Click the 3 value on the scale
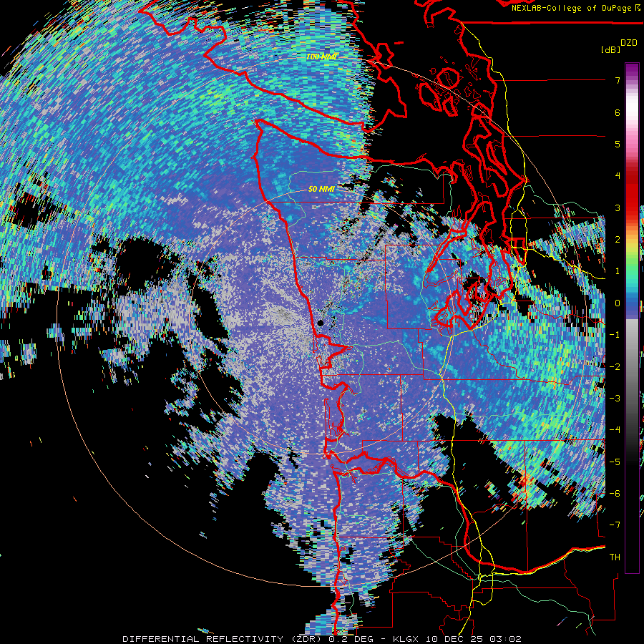 coord(618,208)
